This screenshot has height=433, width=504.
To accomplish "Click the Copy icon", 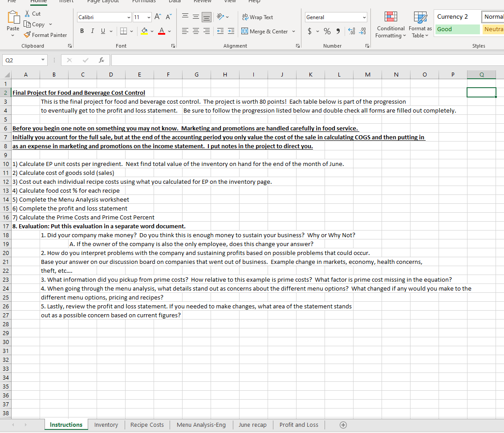I will click(x=27, y=24).
